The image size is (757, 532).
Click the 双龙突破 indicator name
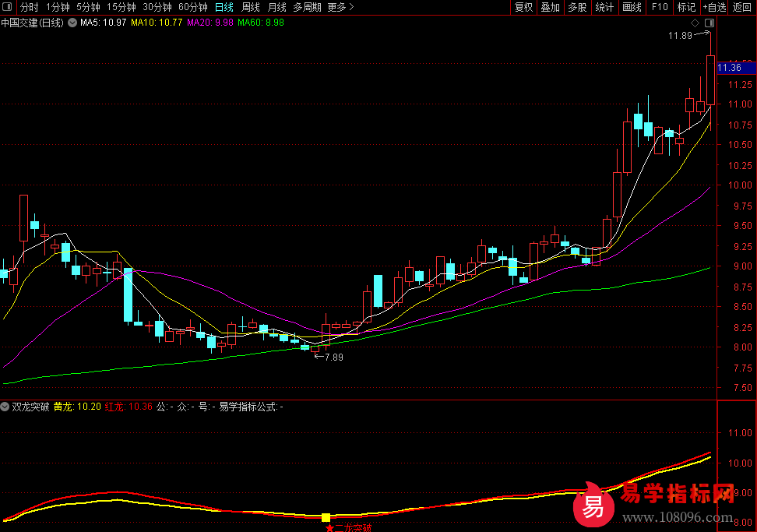30,407
